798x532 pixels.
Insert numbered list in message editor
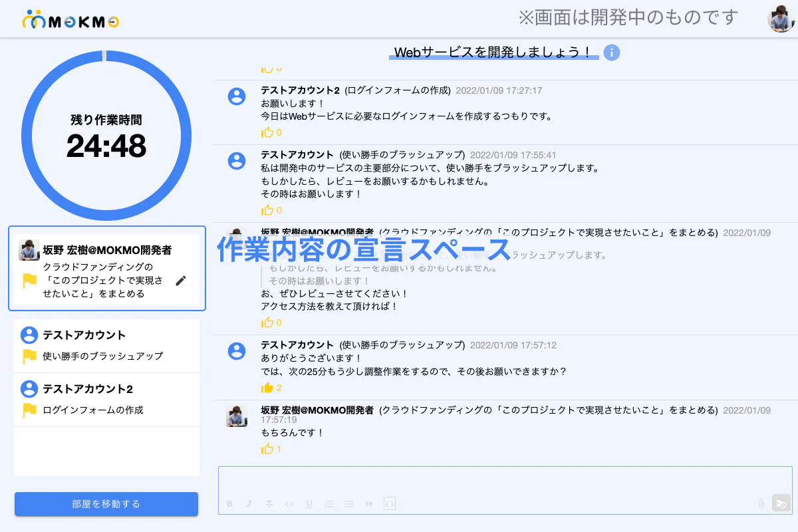click(x=329, y=504)
